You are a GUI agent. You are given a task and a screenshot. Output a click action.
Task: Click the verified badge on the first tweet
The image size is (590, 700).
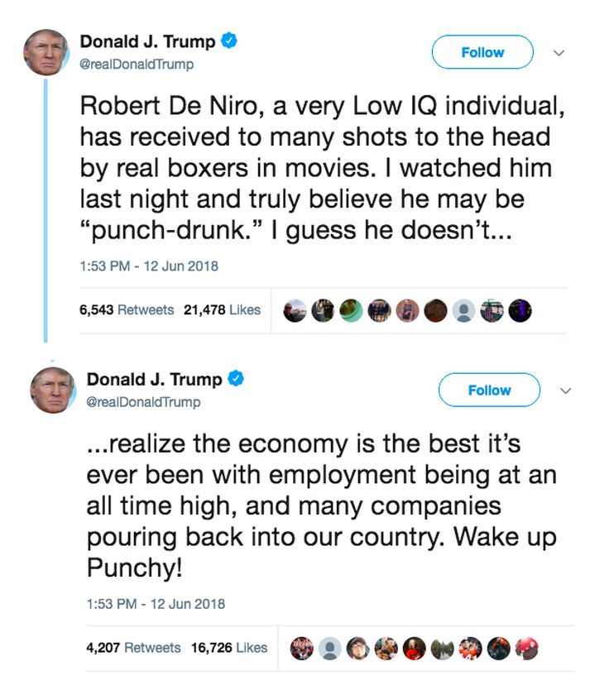click(x=229, y=41)
